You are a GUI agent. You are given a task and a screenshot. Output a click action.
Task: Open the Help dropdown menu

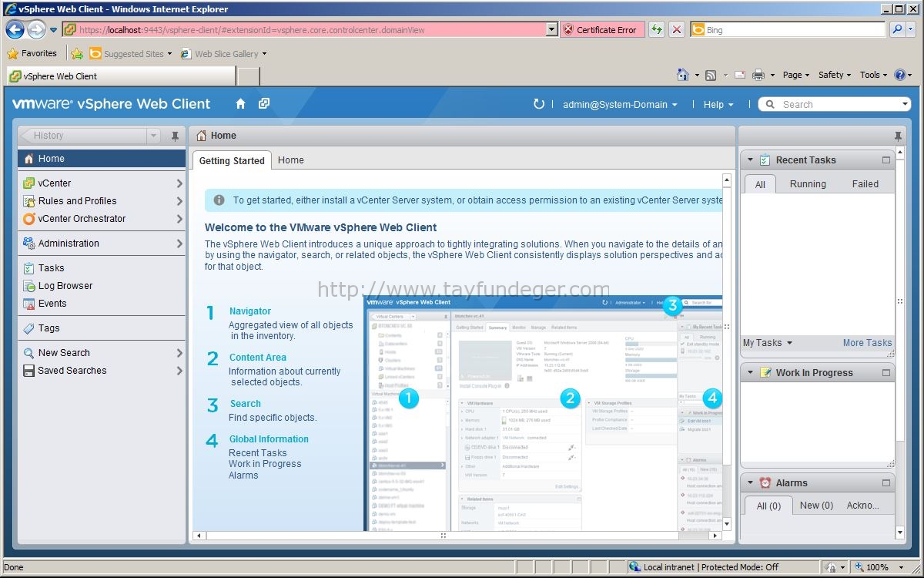(x=718, y=105)
